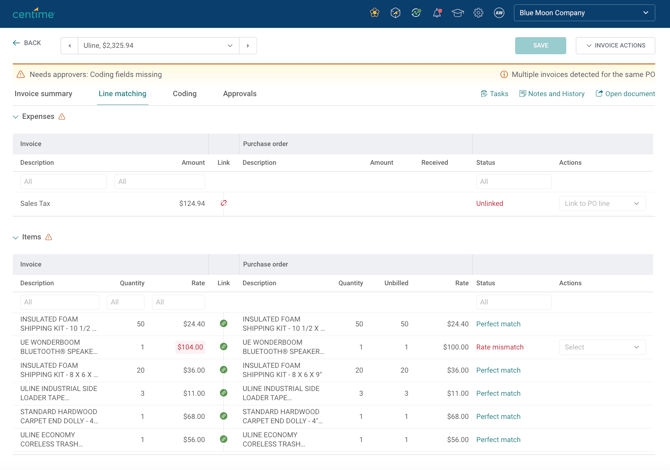Open the Link to PO line dropdown
Screen dimensions: 670x470
pos(602,203)
